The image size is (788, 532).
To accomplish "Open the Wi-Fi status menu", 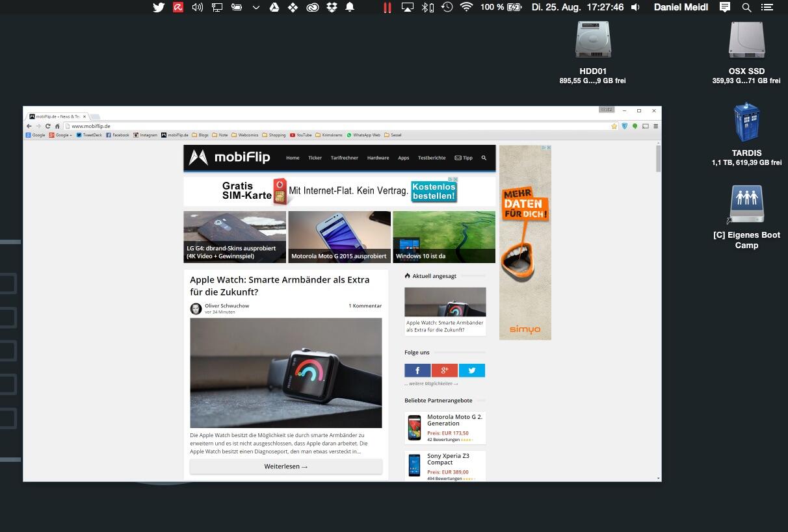I will 466,7.
